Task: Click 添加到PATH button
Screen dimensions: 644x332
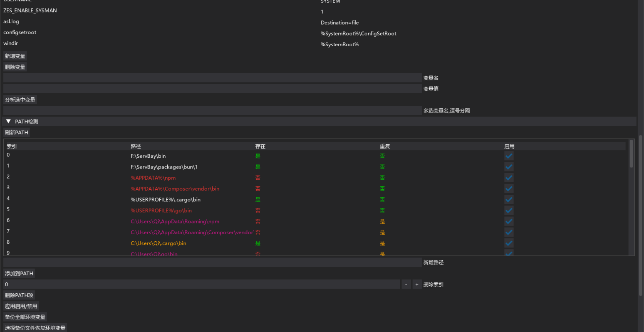Action: 19,274
